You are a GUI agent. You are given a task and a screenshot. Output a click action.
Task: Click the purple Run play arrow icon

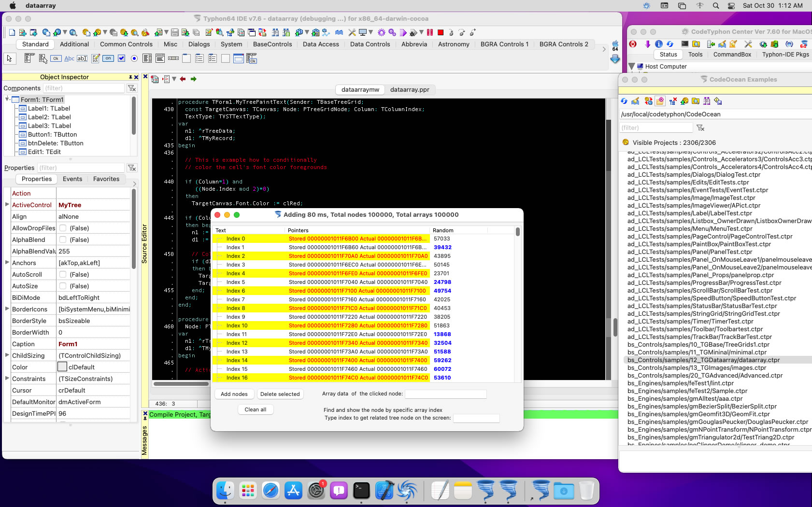click(403, 32)
